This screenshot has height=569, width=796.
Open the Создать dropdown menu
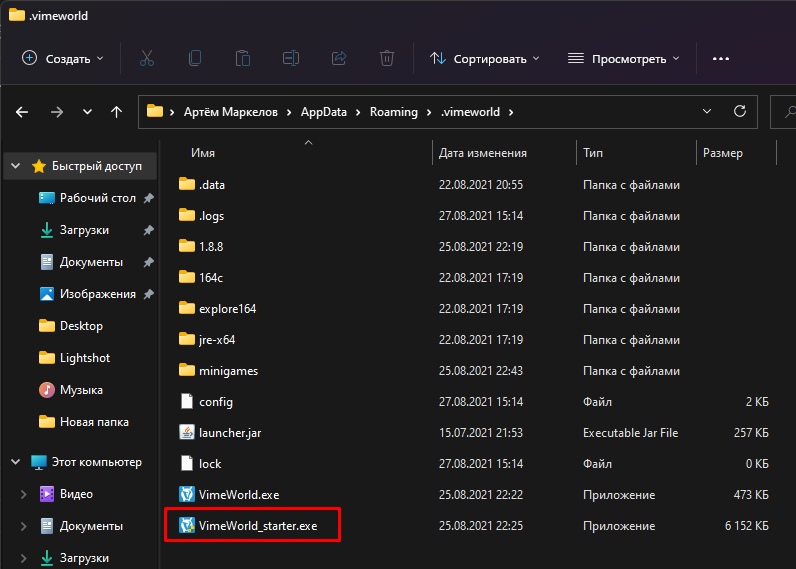63,59
